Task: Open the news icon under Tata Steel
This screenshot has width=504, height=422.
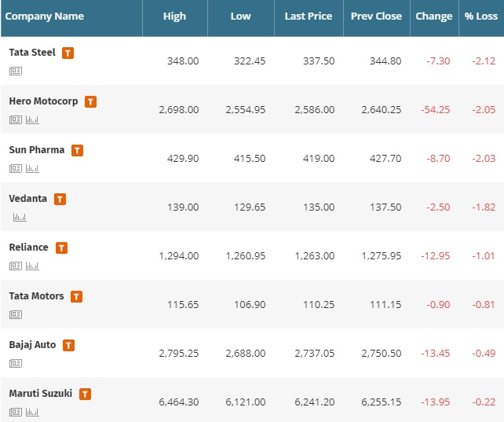Action: click(x=16, y=71)
